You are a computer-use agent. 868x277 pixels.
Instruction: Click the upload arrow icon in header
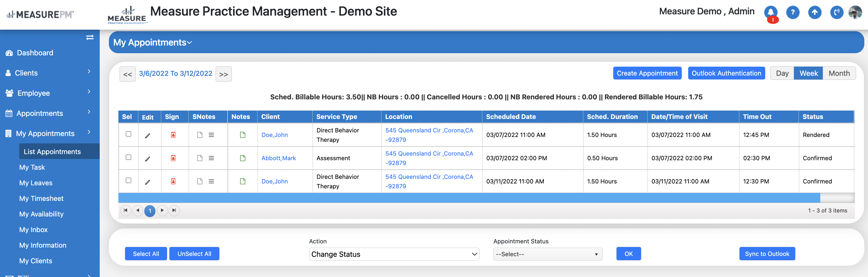pos(814,13)
